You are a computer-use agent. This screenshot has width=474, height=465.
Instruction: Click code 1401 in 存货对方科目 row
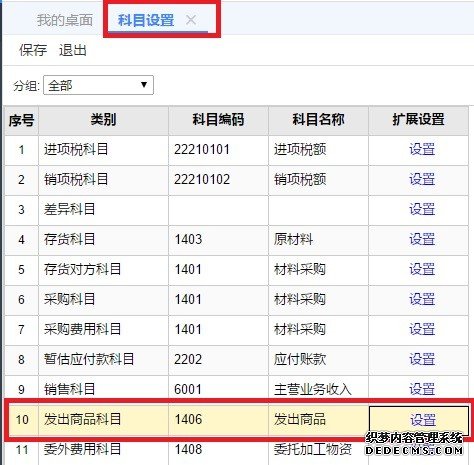click(218, 270)
